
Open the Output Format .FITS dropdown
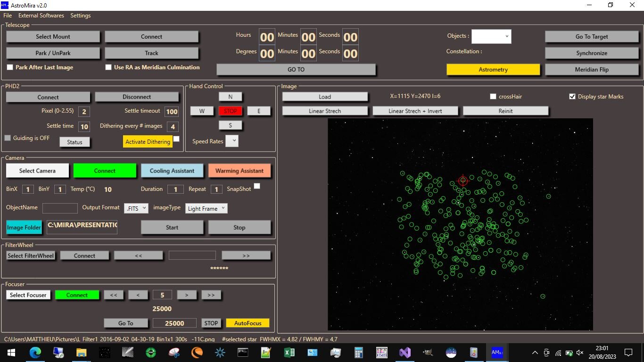coord(136,208)
